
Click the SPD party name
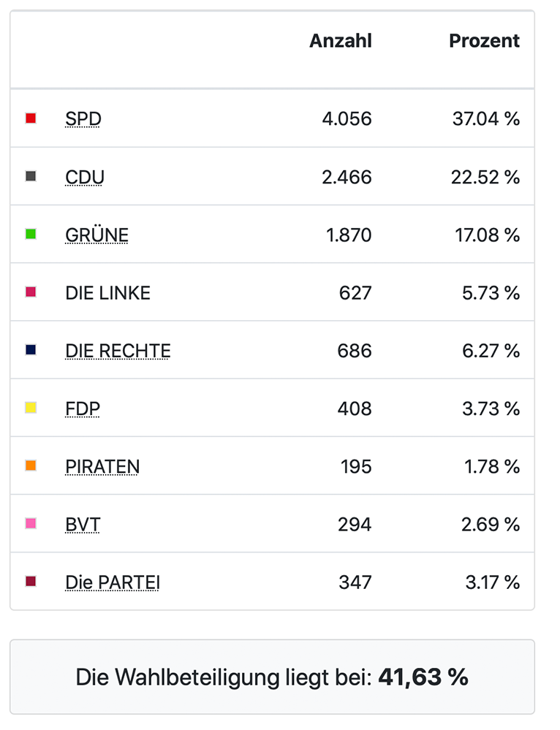pyautogui.click(x=83, y=119)
